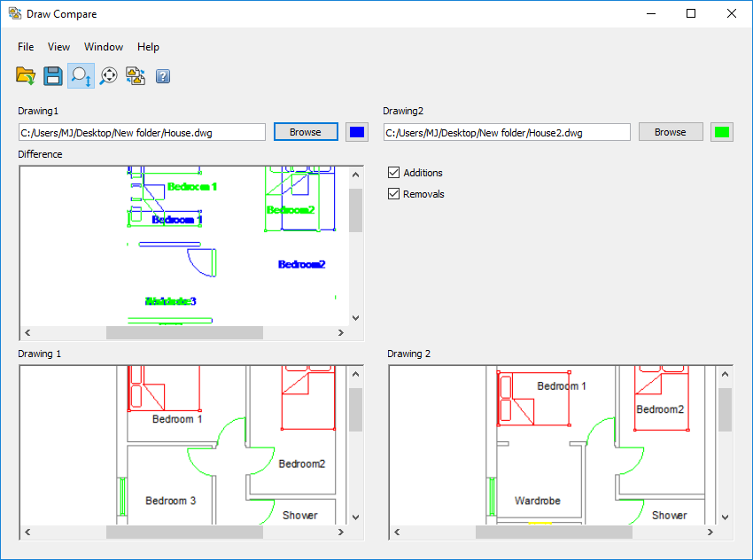Browse for a new Drawing2 file
This screenshot has height=560, width=753.
[x=671, y=131]
